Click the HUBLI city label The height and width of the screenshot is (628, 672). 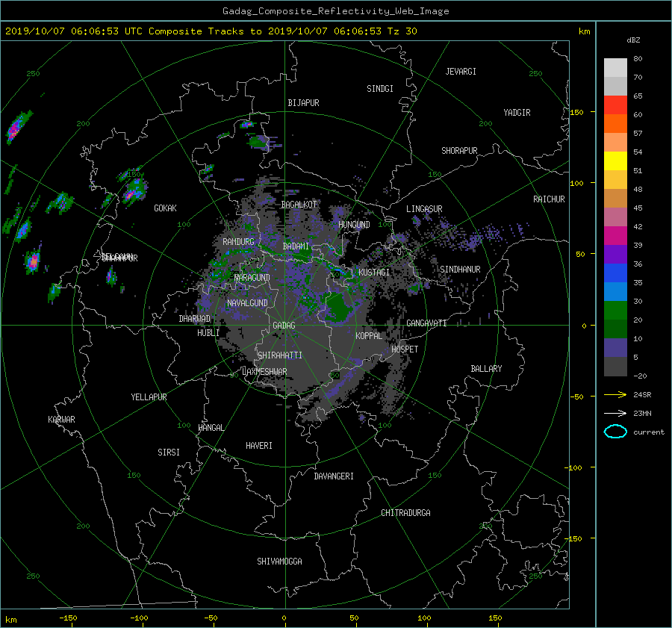point(208,333)
